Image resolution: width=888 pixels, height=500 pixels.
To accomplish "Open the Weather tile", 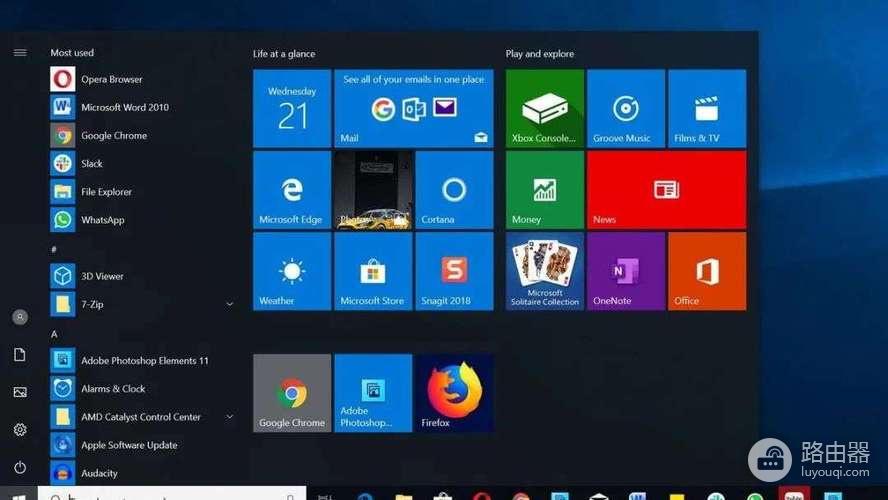I will pyautogui.click(x=292, y=271).
